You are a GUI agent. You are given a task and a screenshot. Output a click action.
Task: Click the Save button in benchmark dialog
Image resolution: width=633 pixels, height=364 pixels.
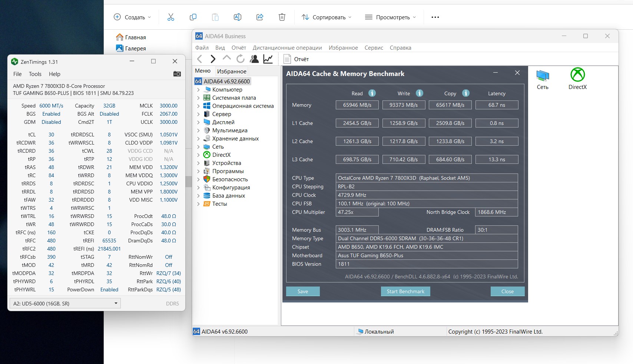(303, 291)
